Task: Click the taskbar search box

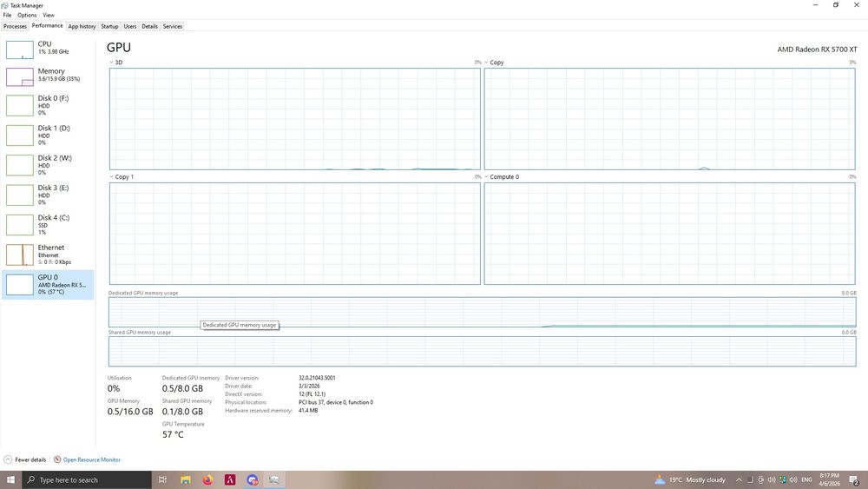Action: coord(86,479)
